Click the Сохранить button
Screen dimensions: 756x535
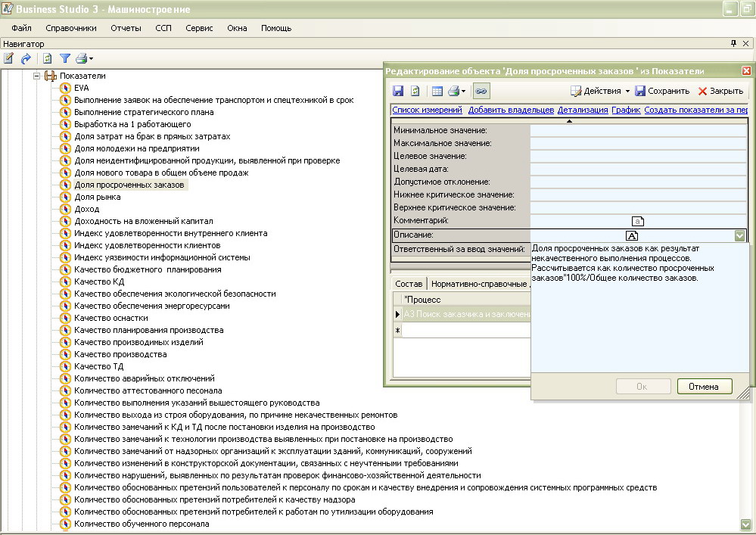(662, 91)
